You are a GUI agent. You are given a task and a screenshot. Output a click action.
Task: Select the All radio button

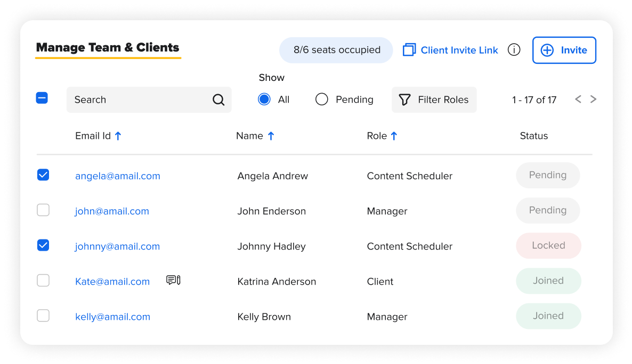click(264, 99)
